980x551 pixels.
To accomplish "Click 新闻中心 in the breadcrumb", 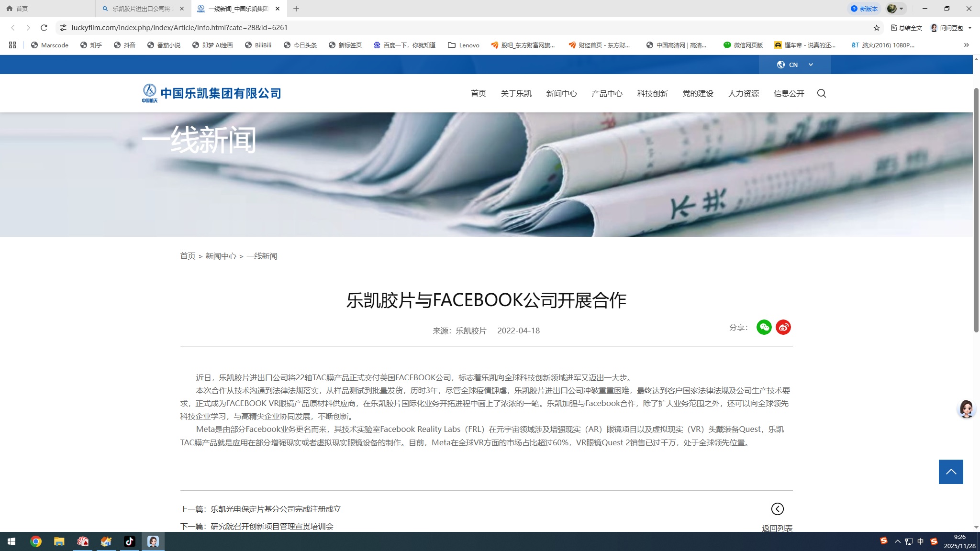I will [221, 256].
